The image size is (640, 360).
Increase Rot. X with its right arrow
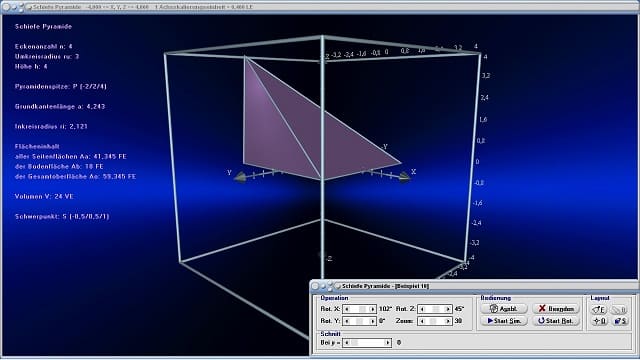click(372, 309)
